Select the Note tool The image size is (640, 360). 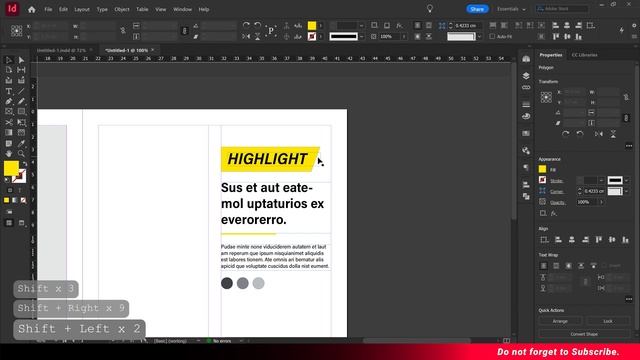[x=9, y=143]
